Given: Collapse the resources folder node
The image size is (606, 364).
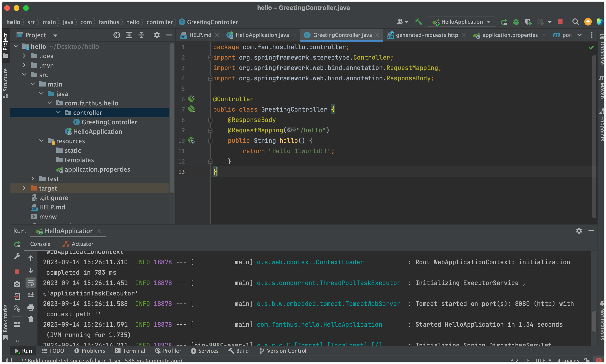Looking at the screenshot, I should [41, 141].
